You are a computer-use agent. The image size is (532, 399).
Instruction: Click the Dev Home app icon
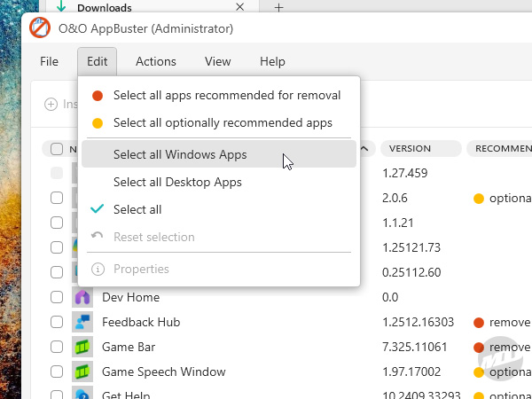pyautogui.click(x=82, y=297)
